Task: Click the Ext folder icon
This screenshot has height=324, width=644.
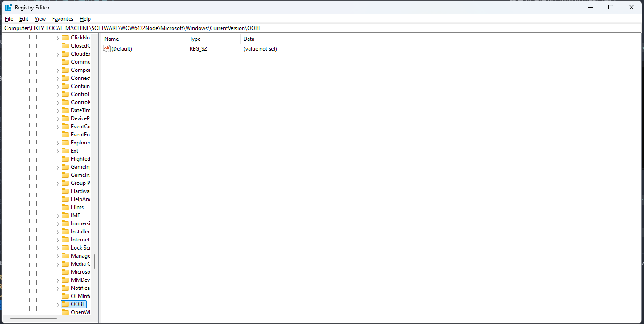Action: click(x=65, y=150)
